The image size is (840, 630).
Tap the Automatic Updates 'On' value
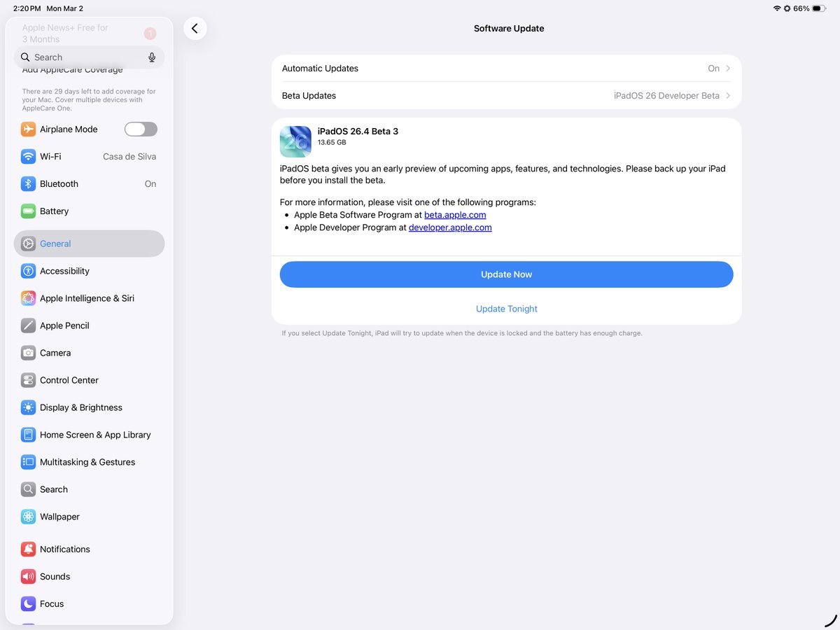click(713, 69)
